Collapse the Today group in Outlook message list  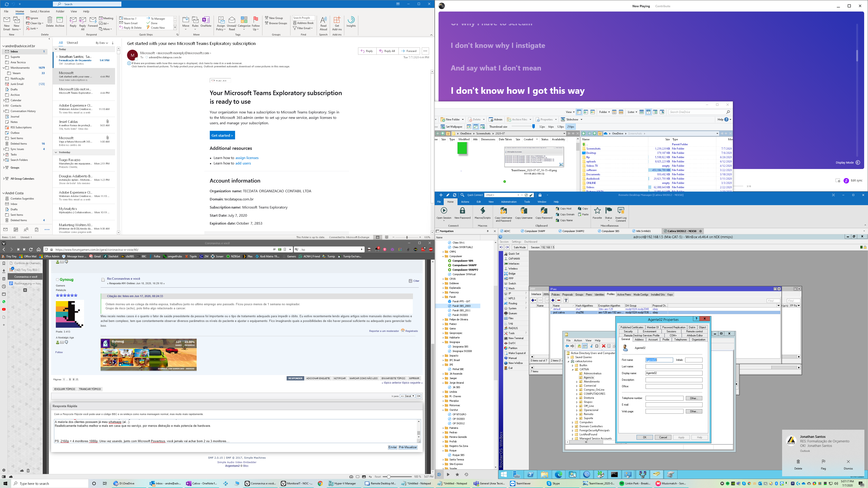click(x=56, y=49)
